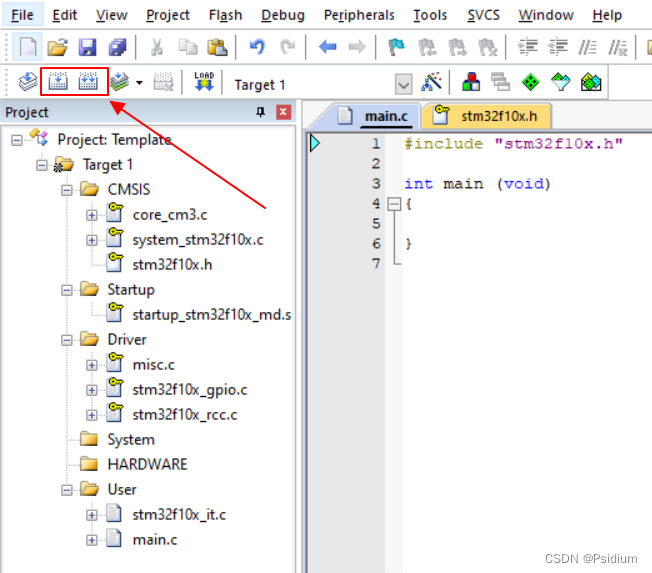The image size is (652, 573).
Task: Open the Target 1 selection dropdown
Action: coord(403,85)
